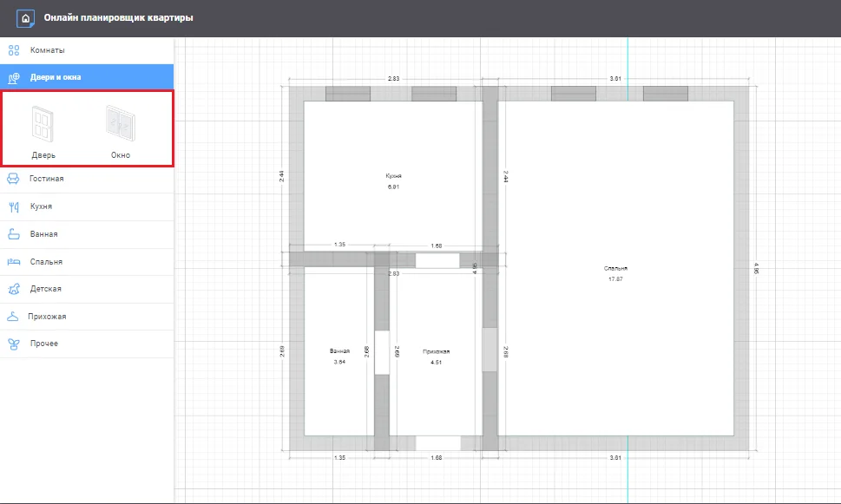Click the coat rack icon next to Прихожая
Image resolution: width=841 pixels, height=504 pixels.
(12, 316)
